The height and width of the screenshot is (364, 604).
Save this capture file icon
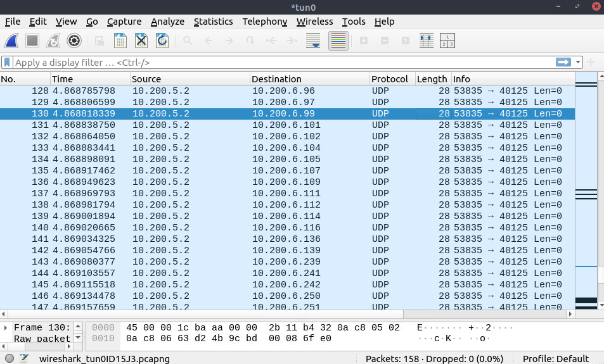tap(120, 41)
